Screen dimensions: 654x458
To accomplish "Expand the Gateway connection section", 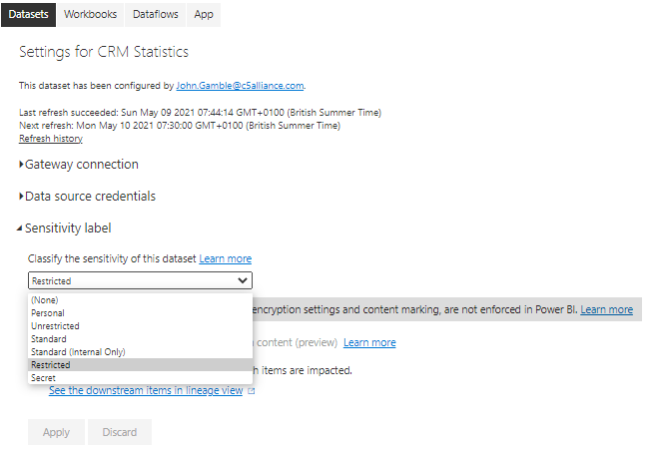I will [79, 164].
